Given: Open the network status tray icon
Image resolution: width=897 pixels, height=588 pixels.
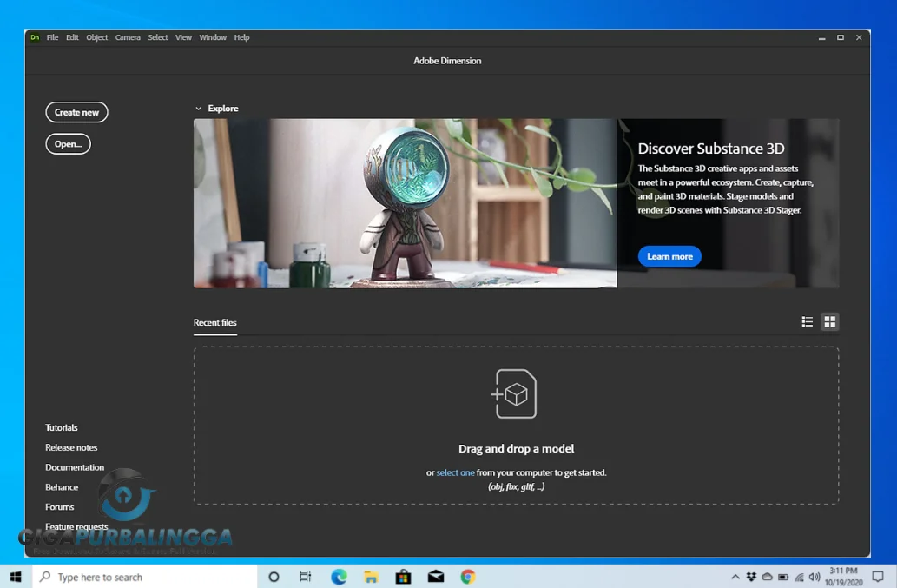Looking at the screenshot, I should [799, 576].
